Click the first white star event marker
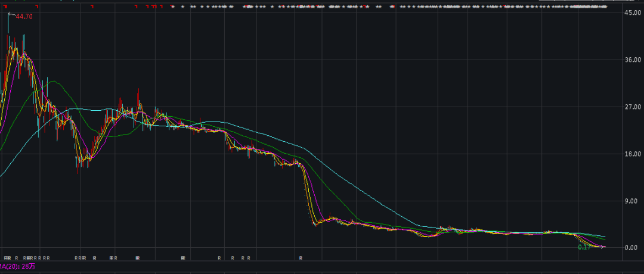The width and height of the screenshot is (644, 274). point(173,7)
